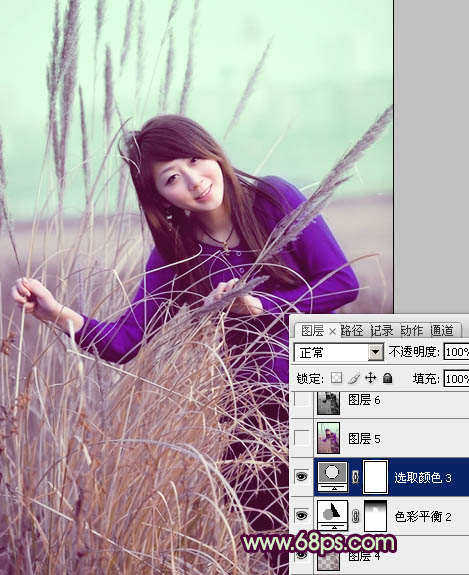Show the 图层 6 layer
469x575 pixels.
coord(301,400)
